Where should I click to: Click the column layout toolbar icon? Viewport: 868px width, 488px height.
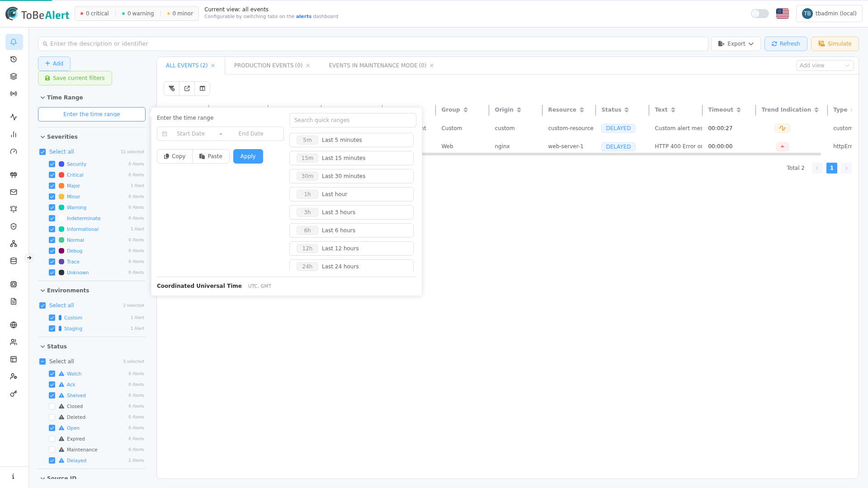tap(203, 89)
